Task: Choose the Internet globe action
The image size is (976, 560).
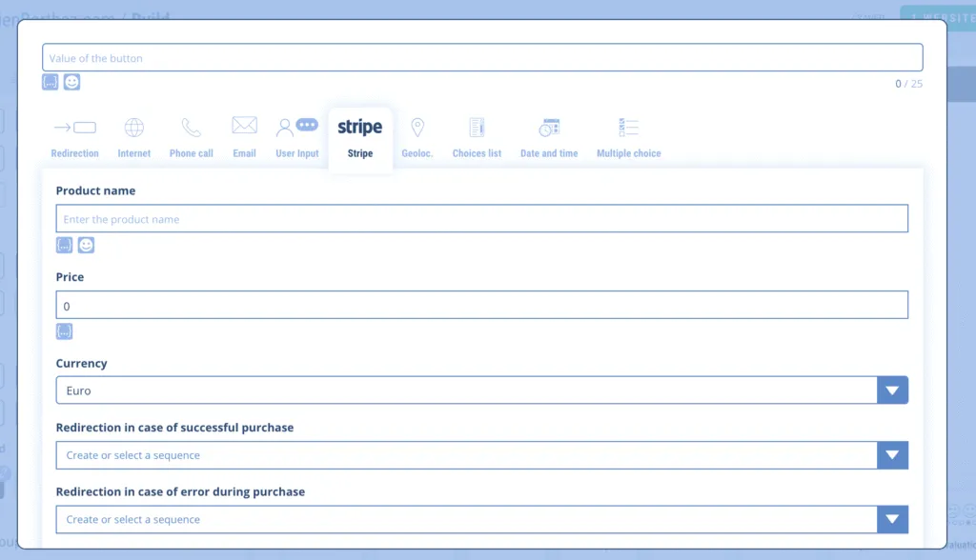Action: click(134, 137)
